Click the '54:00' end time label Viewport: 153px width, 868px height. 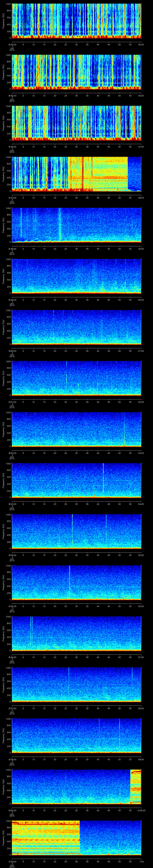tap(141, 504)
